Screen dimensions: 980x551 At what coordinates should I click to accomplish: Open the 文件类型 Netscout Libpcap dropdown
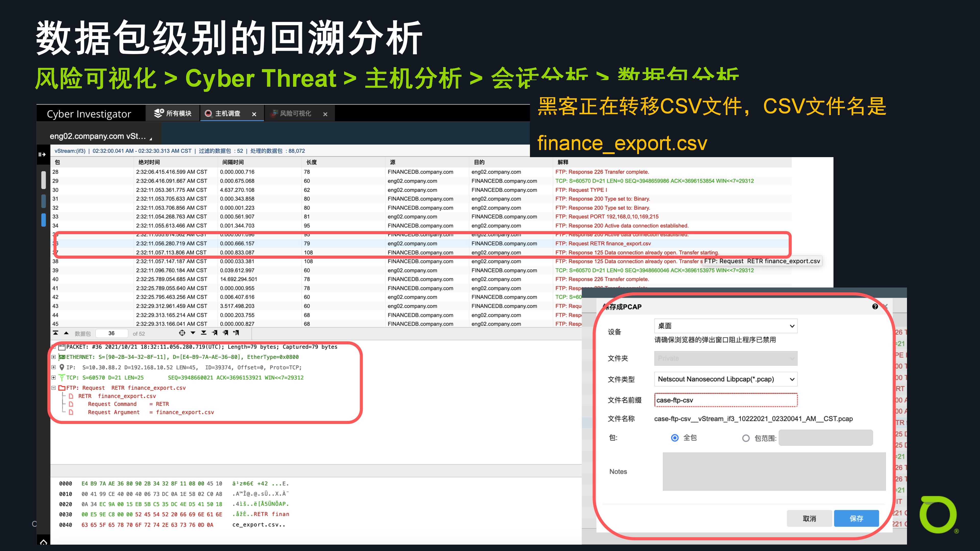pos(726,379)
